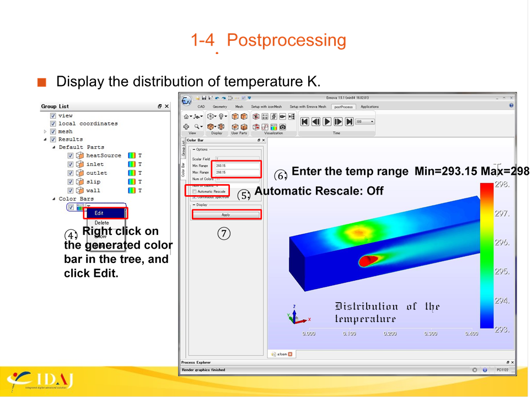Choose Edit from the context menu
Image resolution: width=532 pixels, height=397 pixels.
coord(99,213)
